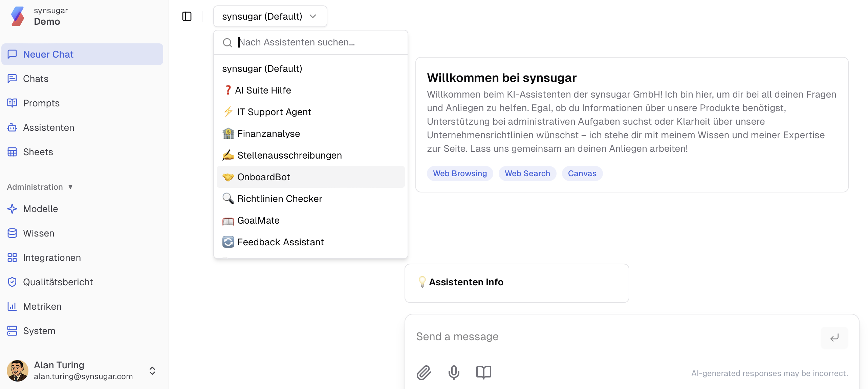Expand Assistenten Info
Screen dimensions: 868x389
pos(466,282)
